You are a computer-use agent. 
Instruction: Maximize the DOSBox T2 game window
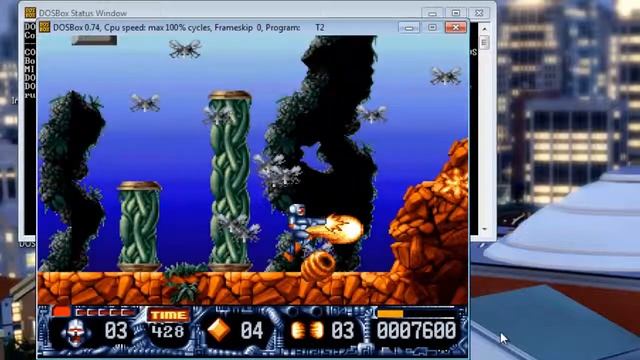click(x=432, y=27)
